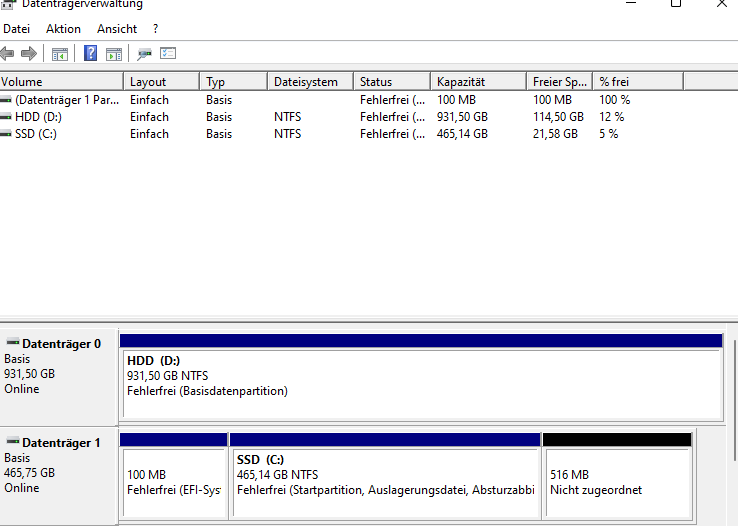Open the Aktion menu
The image size is (738, 526).
pyautogui.click(x=63, y=29)
